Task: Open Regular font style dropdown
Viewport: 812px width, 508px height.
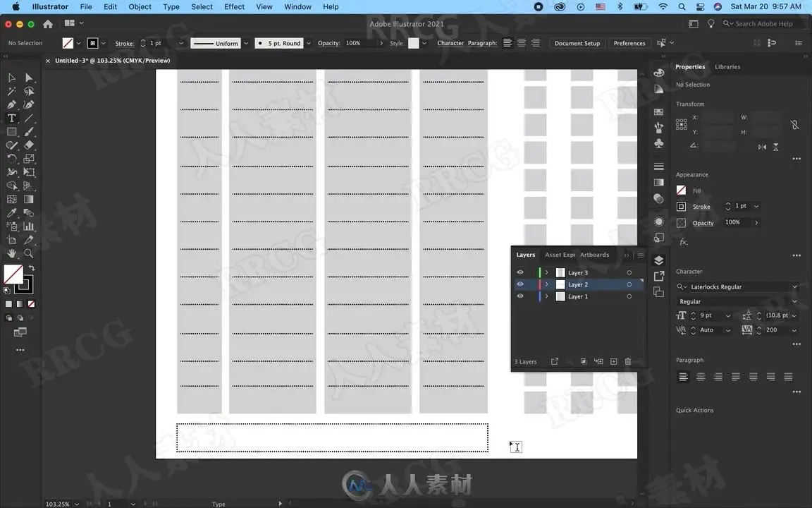Action: [794, 301]
